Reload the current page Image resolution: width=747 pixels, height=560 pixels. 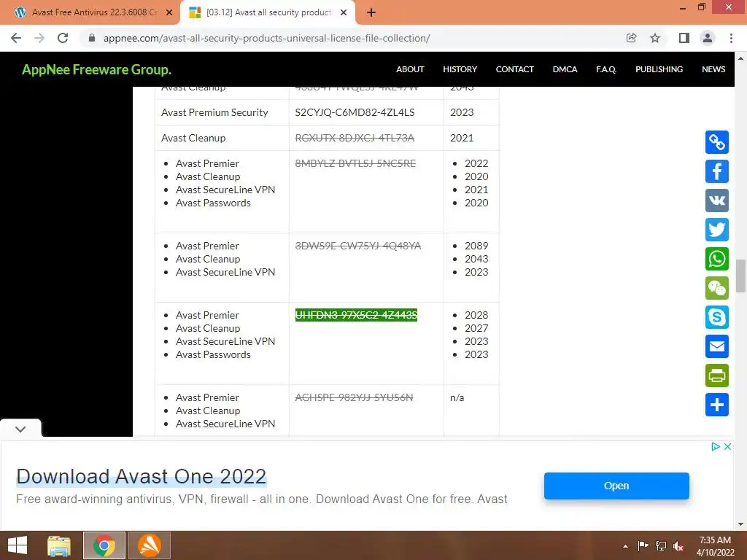coord(63,38)
